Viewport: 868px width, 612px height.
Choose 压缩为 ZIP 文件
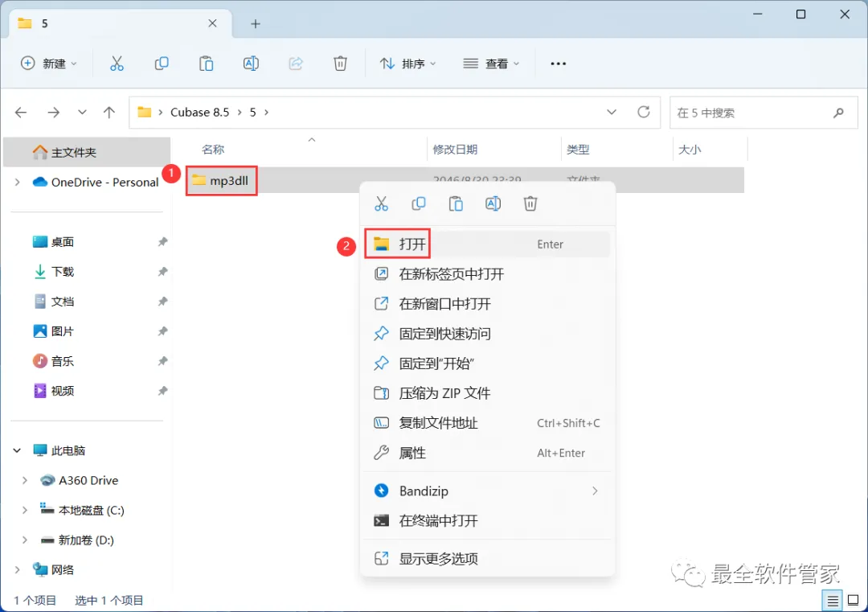[487, 394]
